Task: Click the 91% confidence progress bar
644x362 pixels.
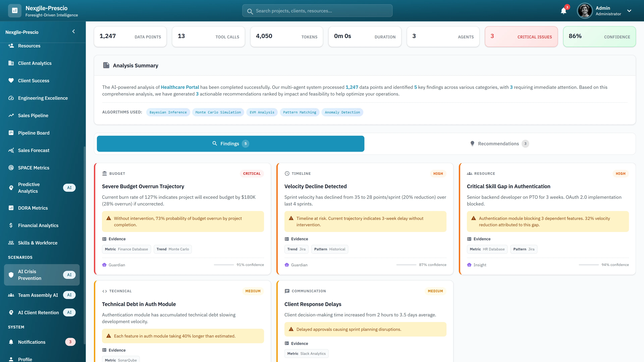Action: tap(224, 265)
